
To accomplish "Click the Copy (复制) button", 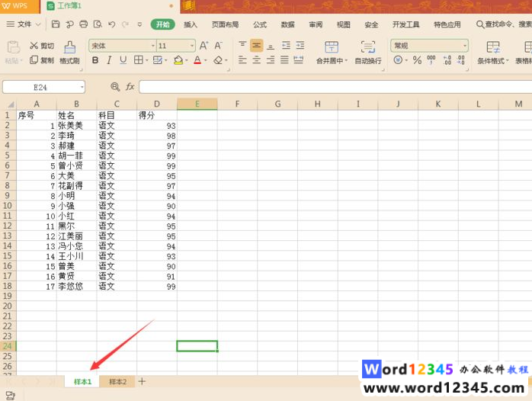I will tap(42, 60).
